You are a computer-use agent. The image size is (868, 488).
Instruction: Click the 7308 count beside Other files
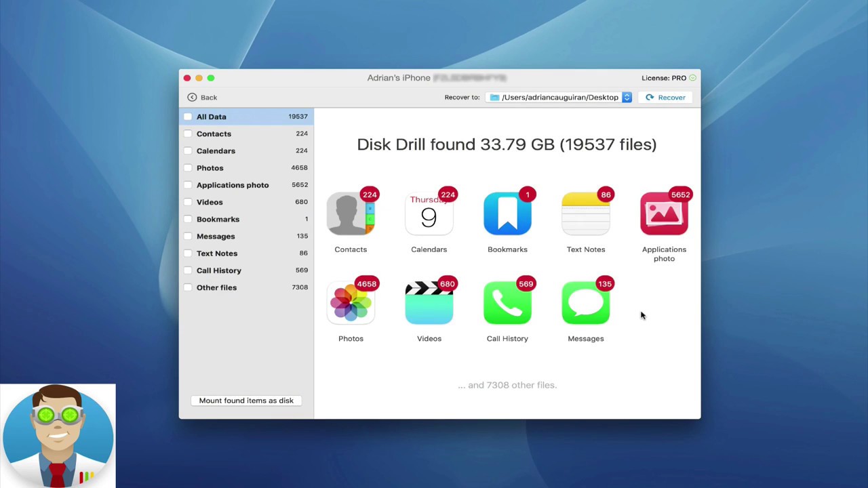[300, 287]
